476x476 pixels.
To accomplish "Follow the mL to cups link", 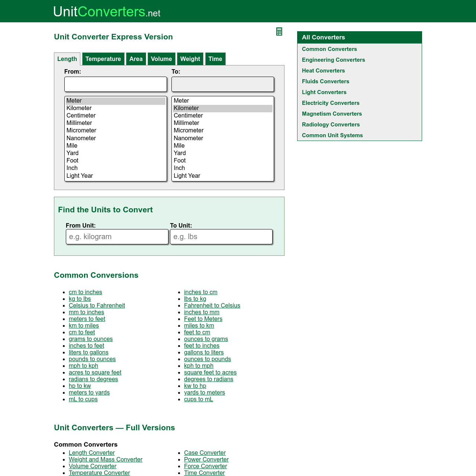I will (x=83, y=399).
